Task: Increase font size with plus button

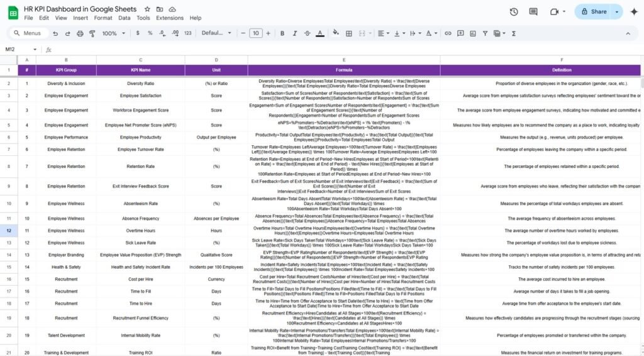Action: [268, 33]
